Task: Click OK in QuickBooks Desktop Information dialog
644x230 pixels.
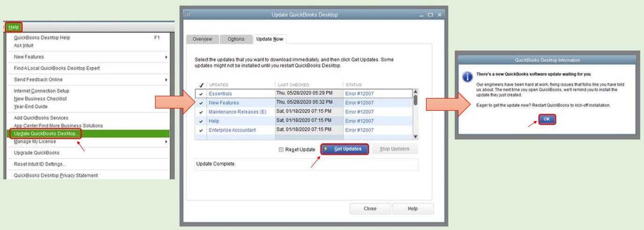Action: [547, 120]
